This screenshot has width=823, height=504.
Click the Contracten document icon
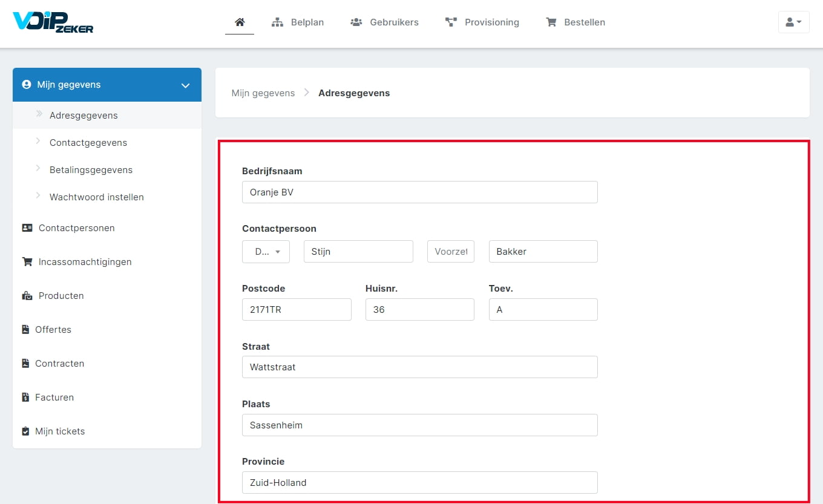click(x=25, y=364)
